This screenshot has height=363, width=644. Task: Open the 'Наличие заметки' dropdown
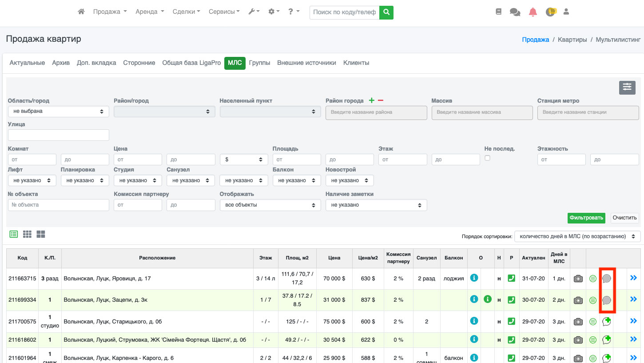[x=376, y=205]
